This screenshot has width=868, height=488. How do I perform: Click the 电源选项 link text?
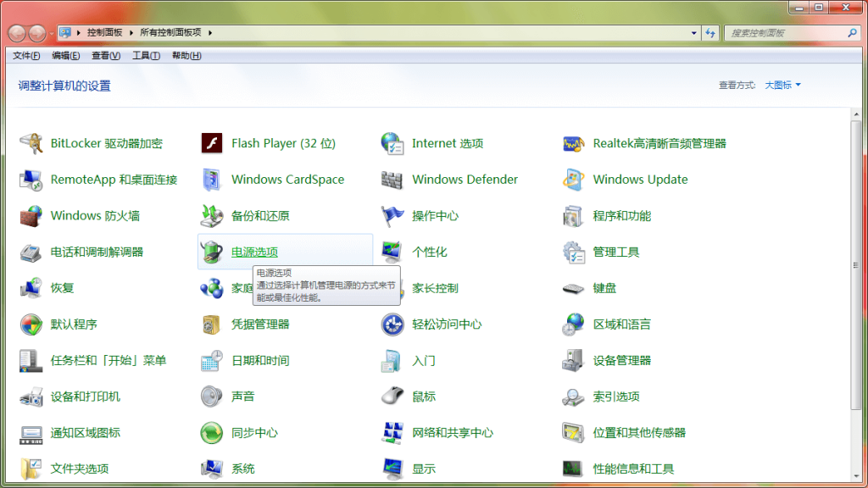(254, 252)
